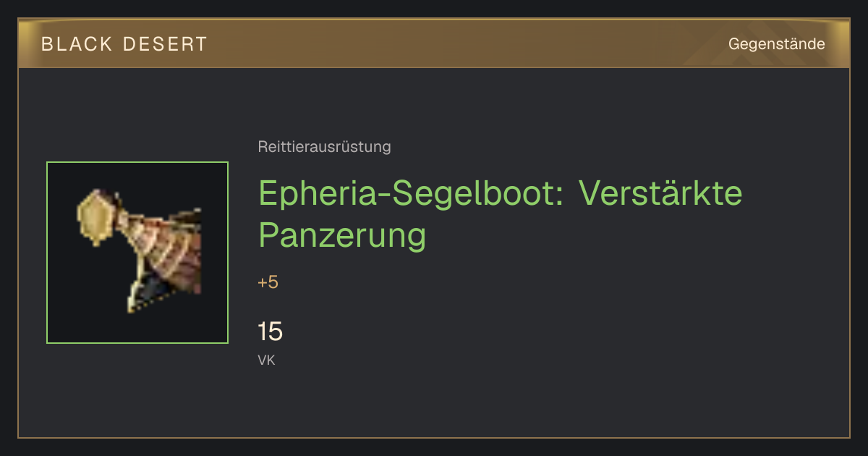Click the word Verstärkte in the title
This screenshot has height=456, width=868.
click(661, 193)
